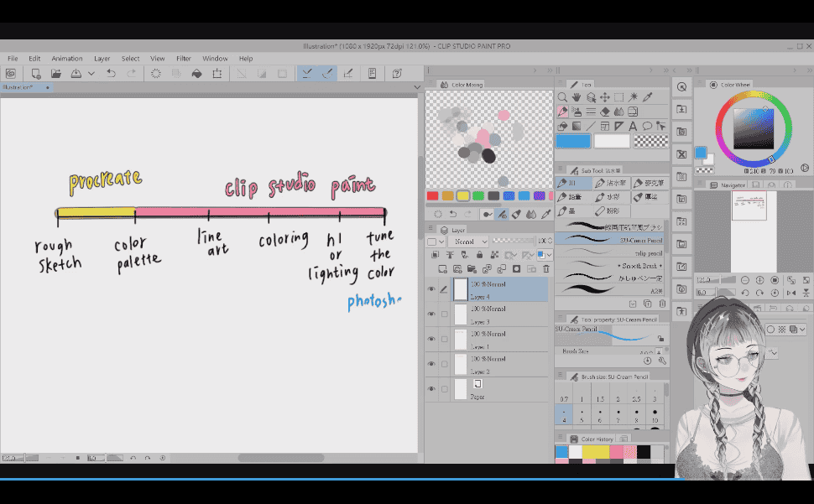Click the blue main color swatch in Tool palette
This screenshot has width=814, height=504.
(573, 141)
